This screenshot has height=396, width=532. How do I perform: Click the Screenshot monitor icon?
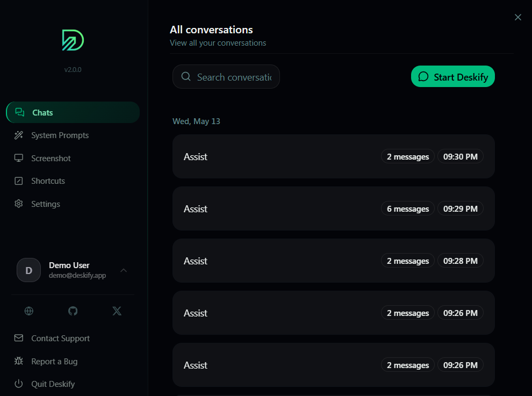[x=19, y=158]
